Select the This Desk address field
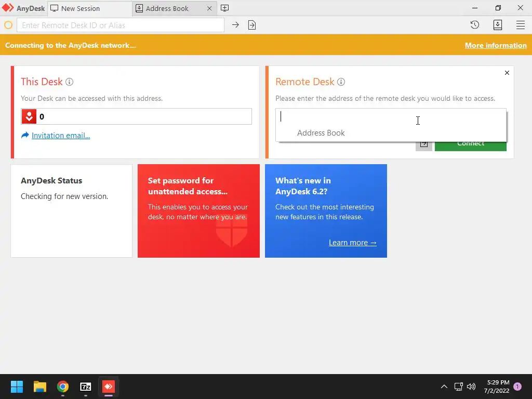Viewport: 532px width, 399px height. click(137, 116)
